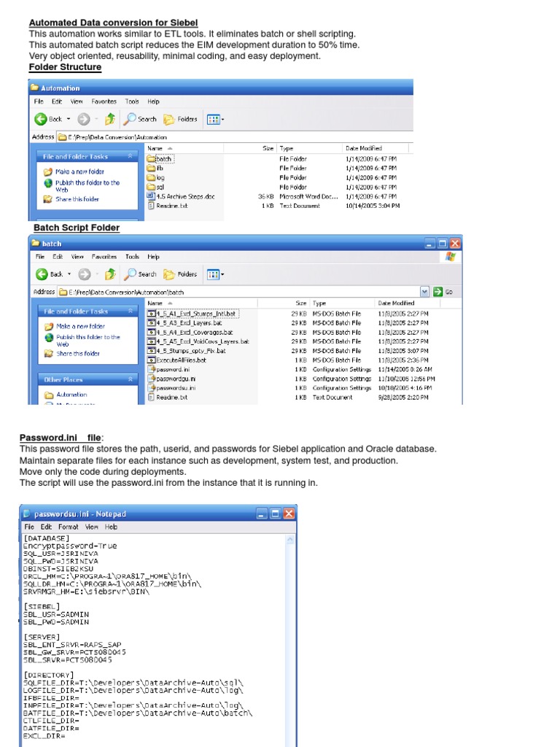Click SQL_USR line in Notepad
This screenshot has height=747, width=560.
pyautogui.click(x=61, y=554)
